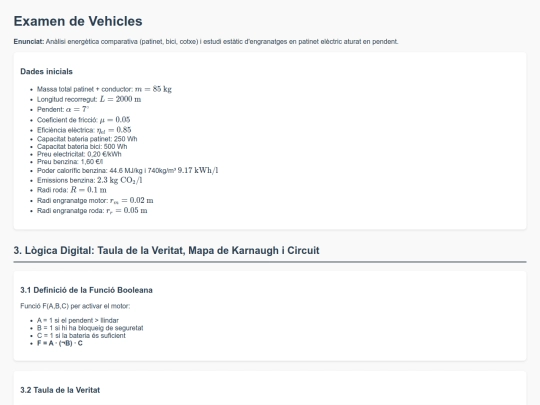
Task: Click the Poder calorífic benzina line
Action: point(128,170)
